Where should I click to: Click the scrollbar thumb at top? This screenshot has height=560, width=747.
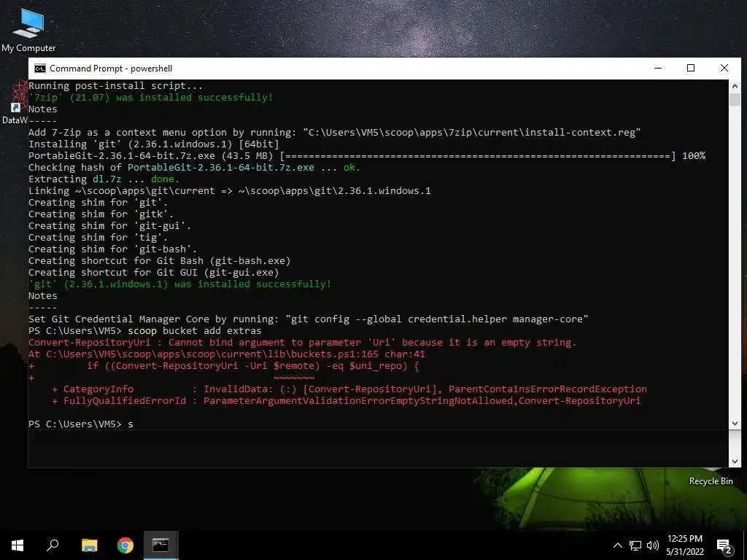coord(735,99)
